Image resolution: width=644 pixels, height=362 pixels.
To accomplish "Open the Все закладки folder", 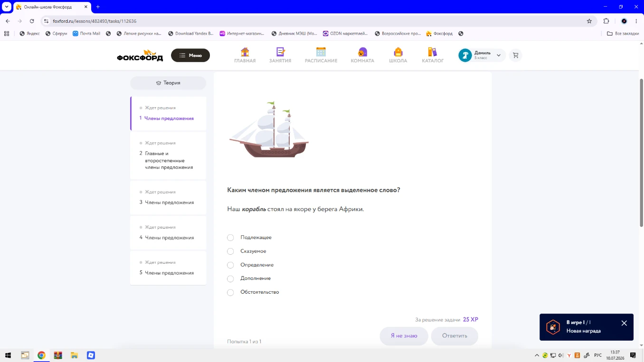I will 623,34.
